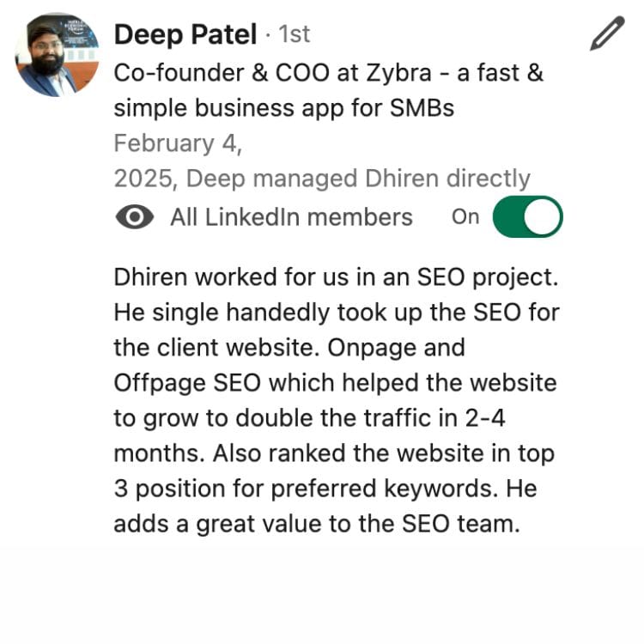Image resolution: width=644 pixels, height=644 pixels.
Task: Click the 'Offpage SEO which helped' line
Action: tap(335, 383)
